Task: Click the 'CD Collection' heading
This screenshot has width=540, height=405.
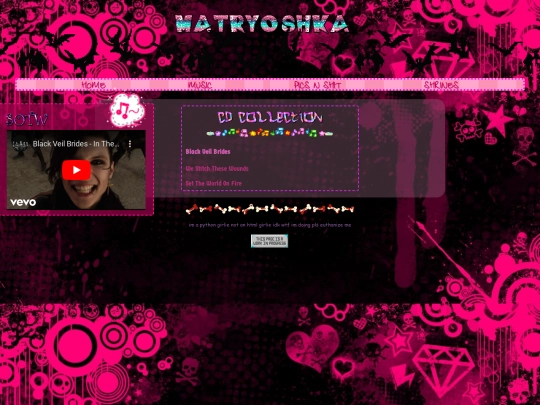Action: tap(270, 117)
